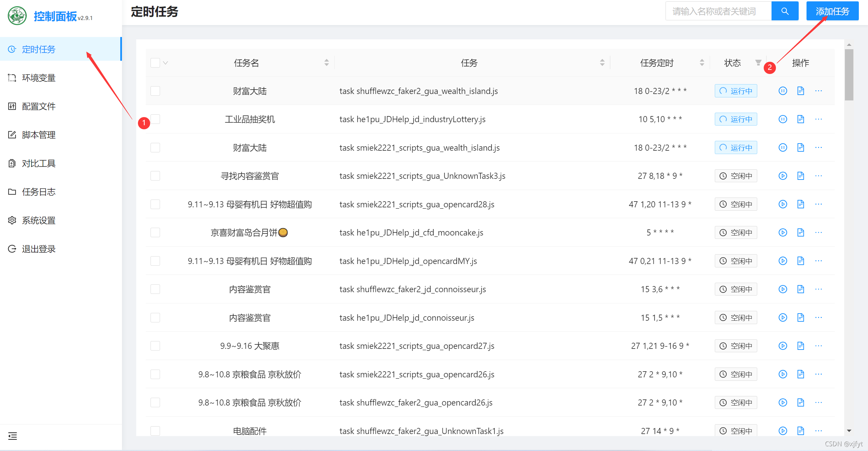Viewport: 868px width, 451px height.
Task: Toggle the select-all checkbox in header
Action: (155, 62)
